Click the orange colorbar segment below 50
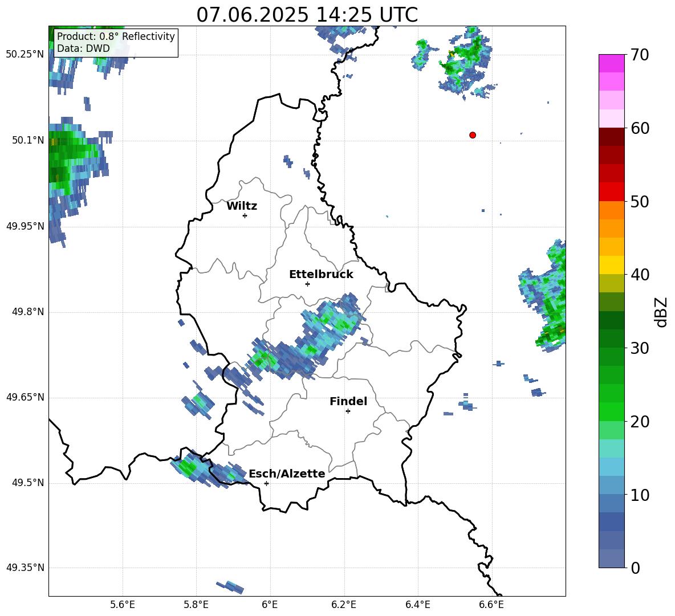Screen dimensions: 675x616 pos(612,210)
